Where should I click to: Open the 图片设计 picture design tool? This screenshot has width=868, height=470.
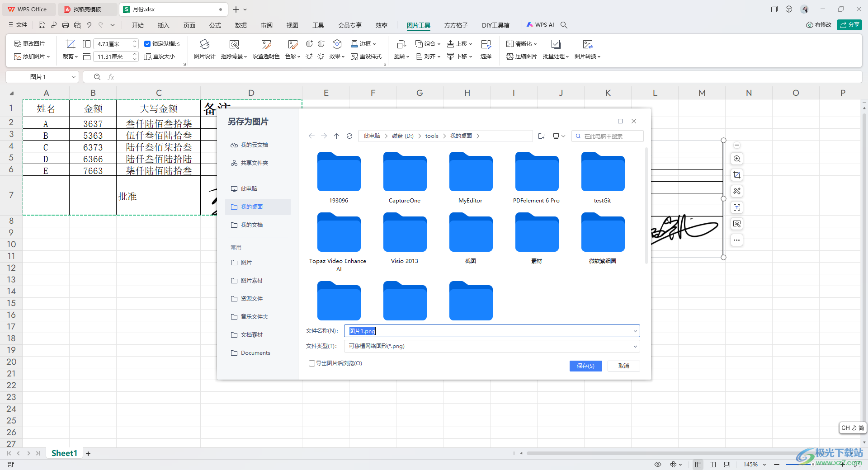coord(204,44)
